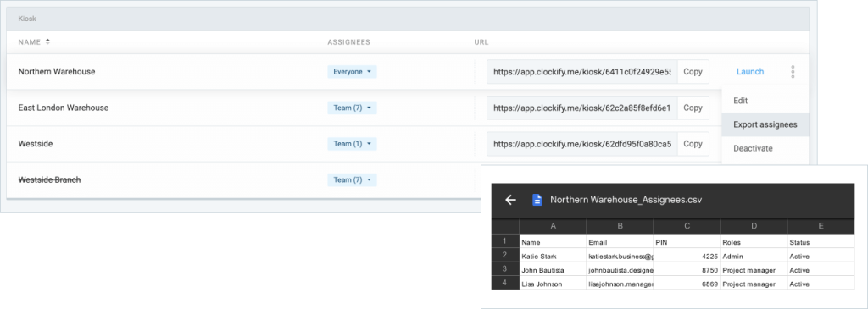Click the lisajohnson.manager email cell
868x309 pixels.
620,284
